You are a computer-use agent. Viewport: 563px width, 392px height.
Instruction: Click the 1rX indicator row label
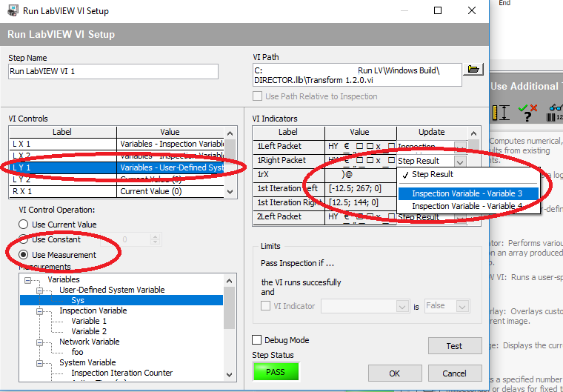click(x=262, y=174)
